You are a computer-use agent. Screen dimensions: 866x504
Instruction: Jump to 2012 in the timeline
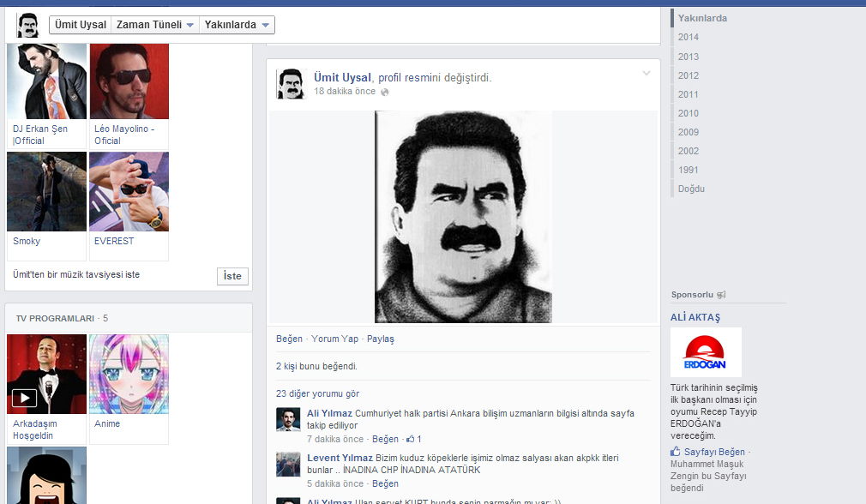[689, 75]
